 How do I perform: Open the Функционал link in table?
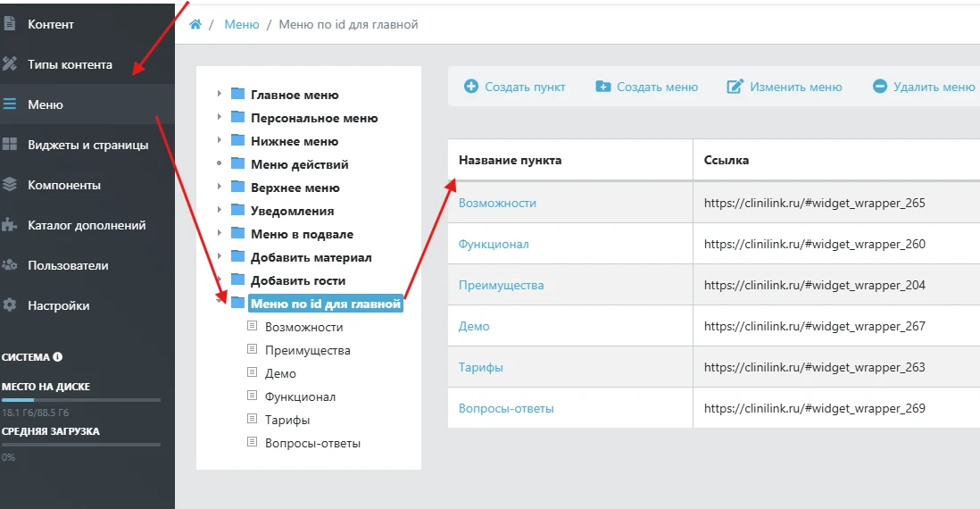(494, 244)
